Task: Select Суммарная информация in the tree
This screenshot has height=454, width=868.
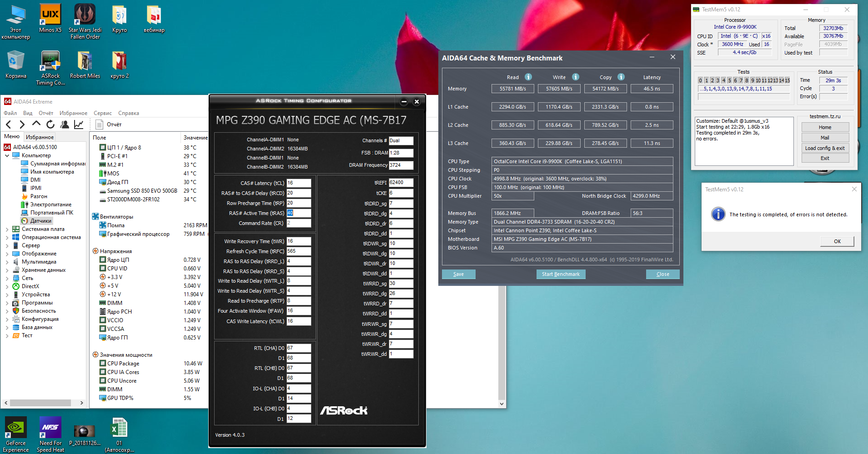Action: coord(53,164)
